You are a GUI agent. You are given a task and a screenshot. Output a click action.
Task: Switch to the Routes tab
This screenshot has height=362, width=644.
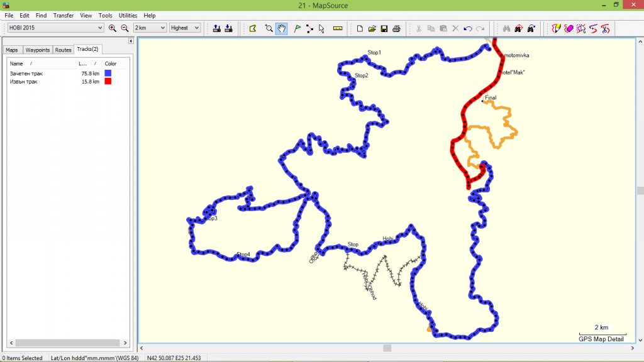point(64,50)
